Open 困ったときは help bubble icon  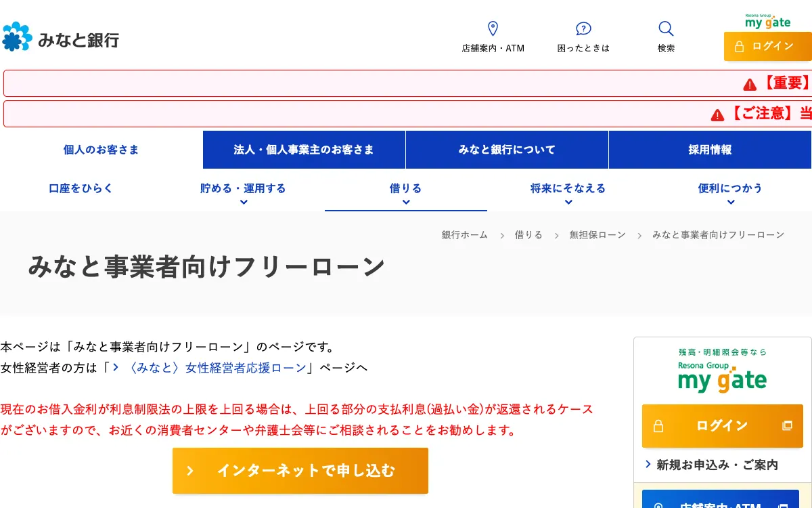(x=583, y=28)
